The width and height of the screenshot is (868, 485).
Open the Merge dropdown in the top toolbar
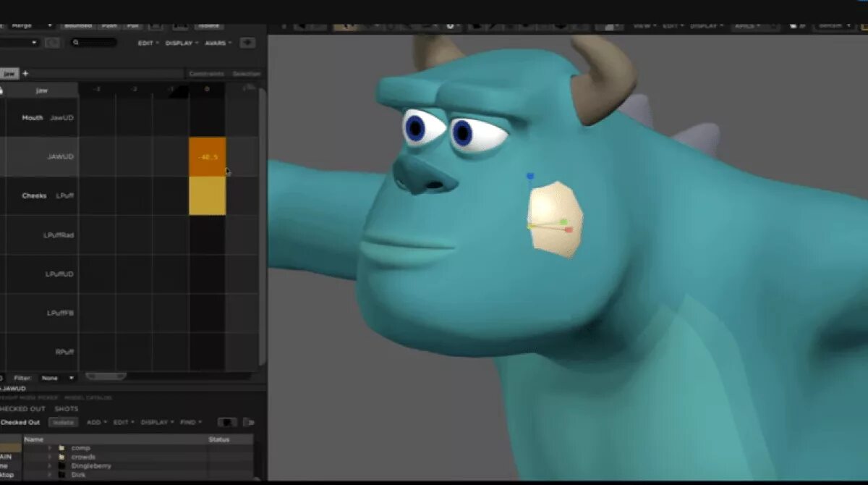[33, 25]
